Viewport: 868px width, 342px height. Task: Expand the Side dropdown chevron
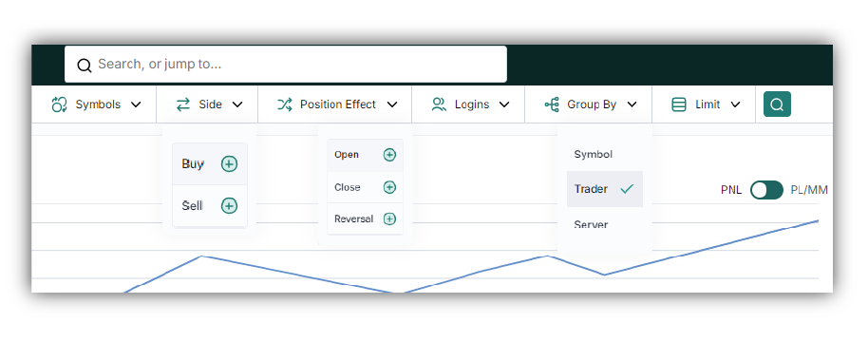[237, 104]
